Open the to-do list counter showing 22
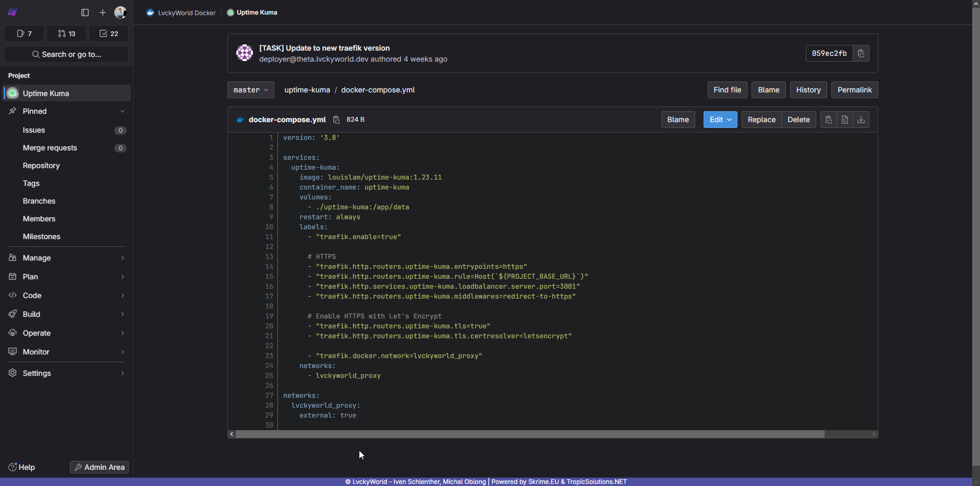980x486 pixels. 108,33
